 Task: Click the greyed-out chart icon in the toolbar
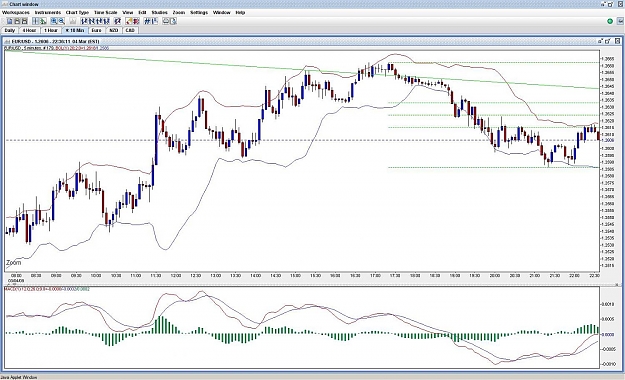point(73,21)
